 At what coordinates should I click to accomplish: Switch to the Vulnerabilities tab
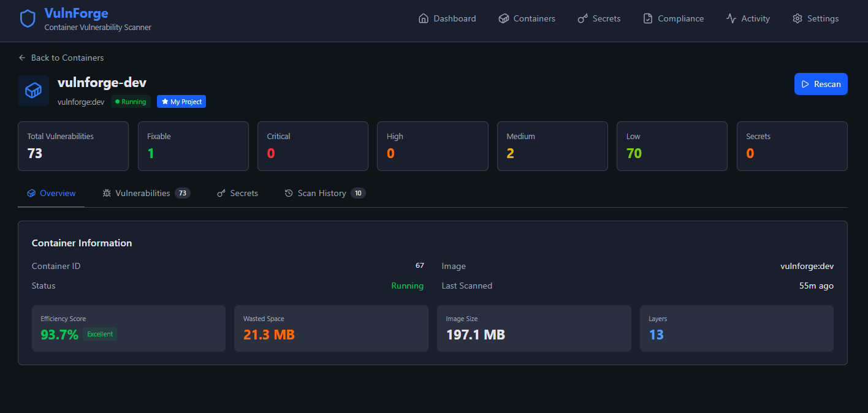[143, 193]
